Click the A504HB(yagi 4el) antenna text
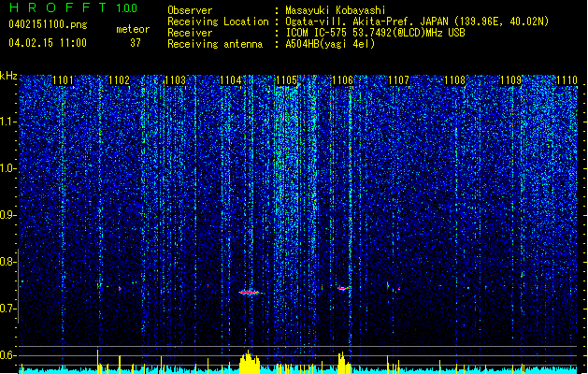588x374 pixels. pos(330,44)
